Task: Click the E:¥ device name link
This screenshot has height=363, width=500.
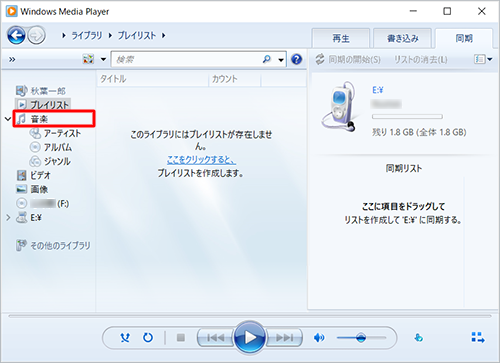Action: (378, 90)
